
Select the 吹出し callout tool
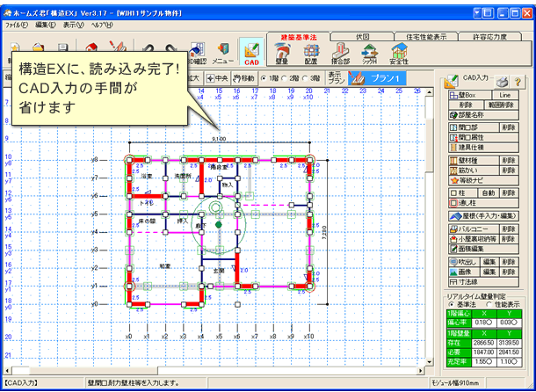click(x=464, y=262)
